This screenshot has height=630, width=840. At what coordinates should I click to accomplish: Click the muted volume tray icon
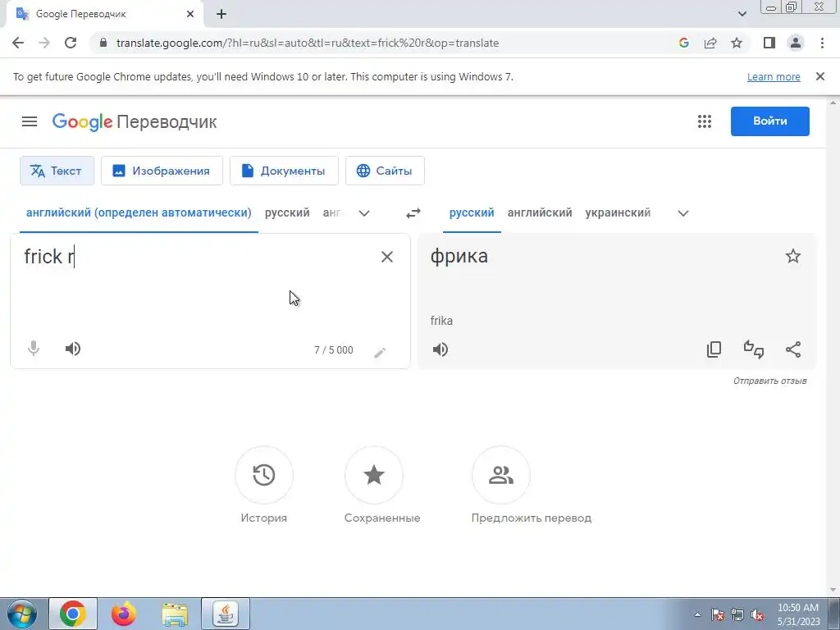click(757, 615)
